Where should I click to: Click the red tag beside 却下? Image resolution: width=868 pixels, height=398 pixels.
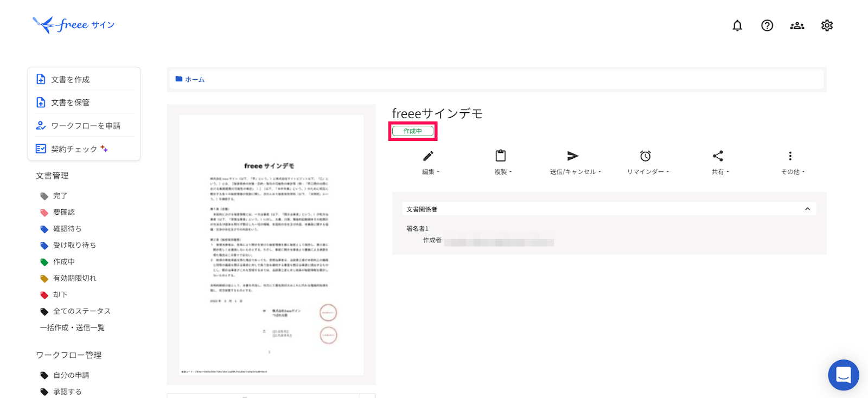point(44,295)
